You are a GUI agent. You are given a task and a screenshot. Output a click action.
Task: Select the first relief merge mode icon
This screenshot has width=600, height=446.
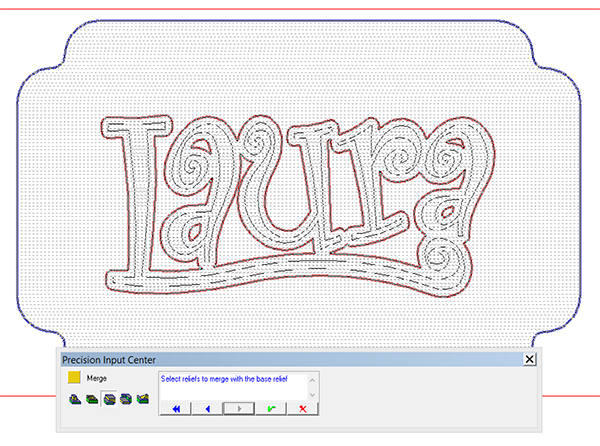pyautogui.click(x=75, y=399)
